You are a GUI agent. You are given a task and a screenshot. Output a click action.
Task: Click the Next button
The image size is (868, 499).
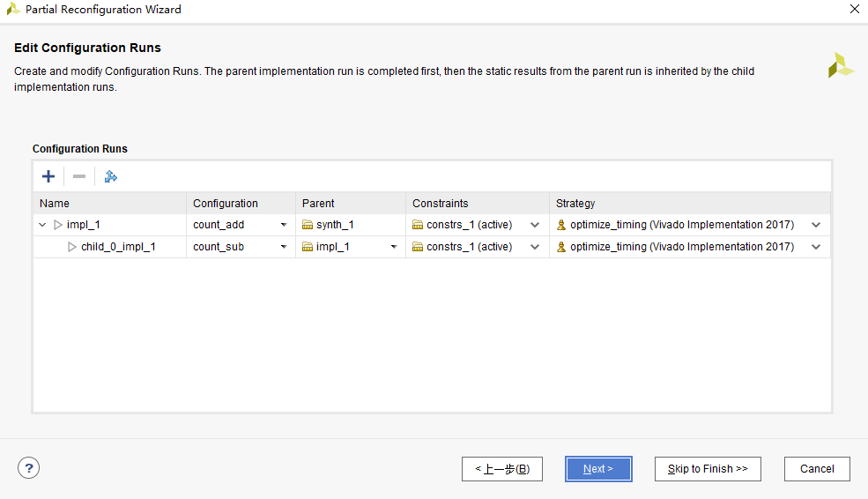598,469
